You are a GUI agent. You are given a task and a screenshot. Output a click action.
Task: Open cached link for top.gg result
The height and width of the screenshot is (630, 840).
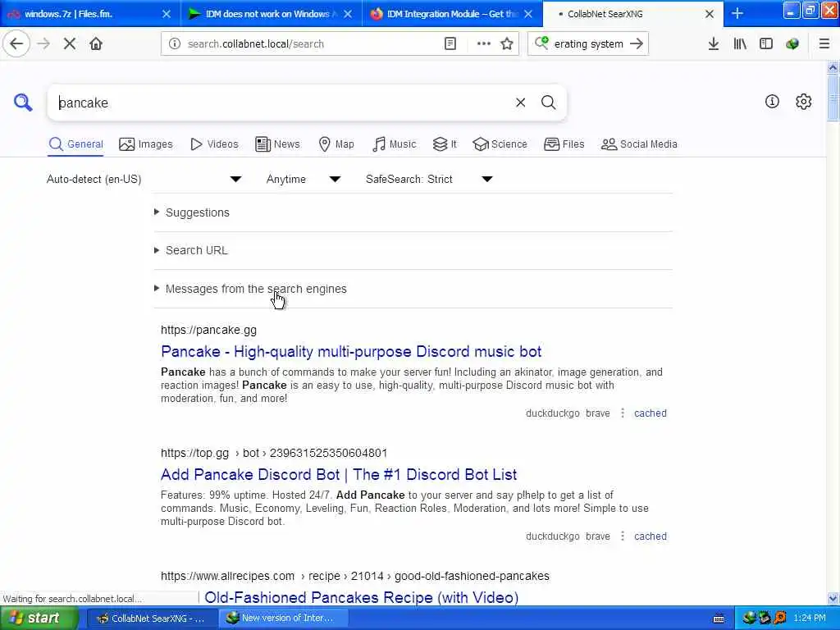[651, 536]
